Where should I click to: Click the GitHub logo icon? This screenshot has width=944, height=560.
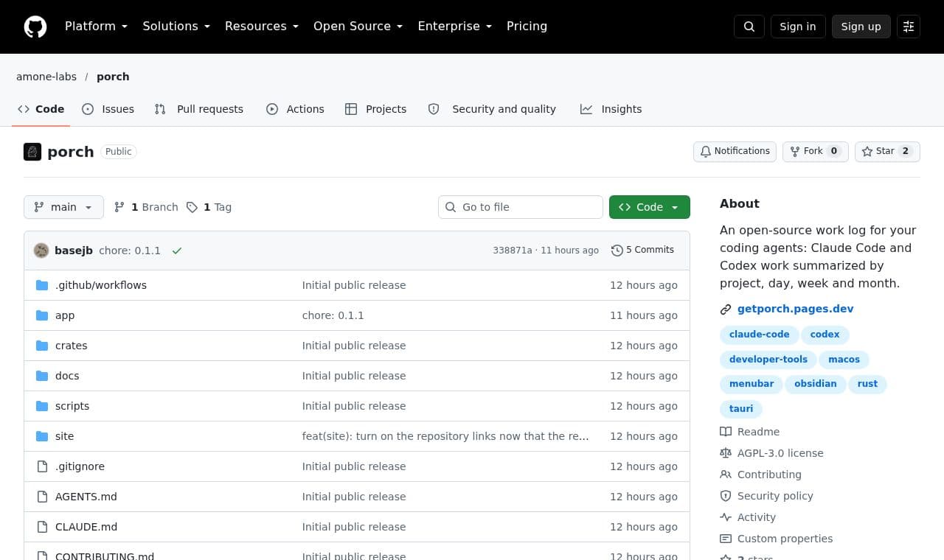pos(35,27)
